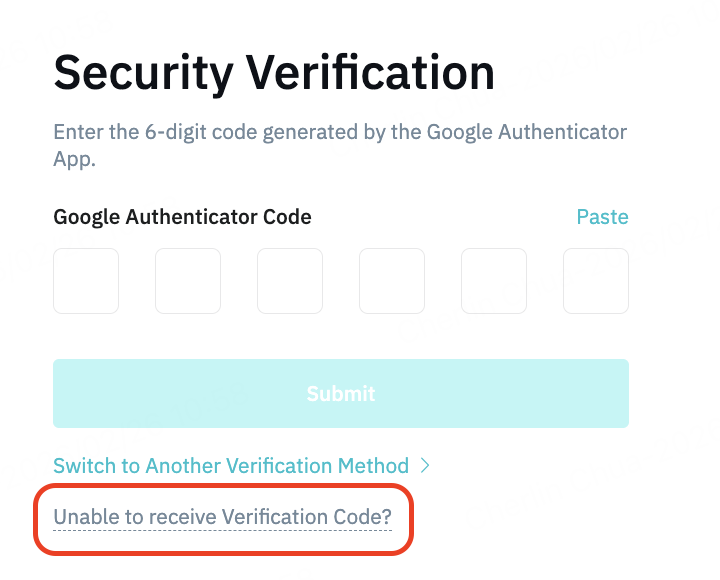Click the 6-digit code instruction text
The height and width of the screenshot is (580, 720).
[x=340, y=133]
